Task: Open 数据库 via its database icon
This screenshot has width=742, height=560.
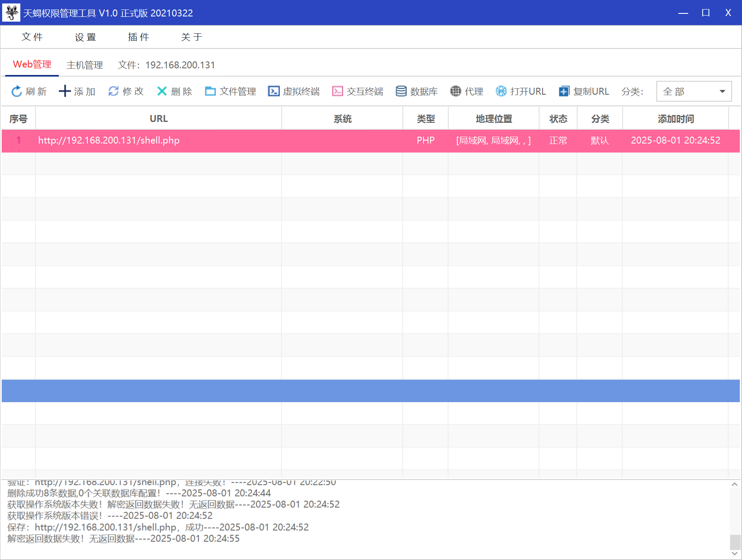Action: point(401,91)
